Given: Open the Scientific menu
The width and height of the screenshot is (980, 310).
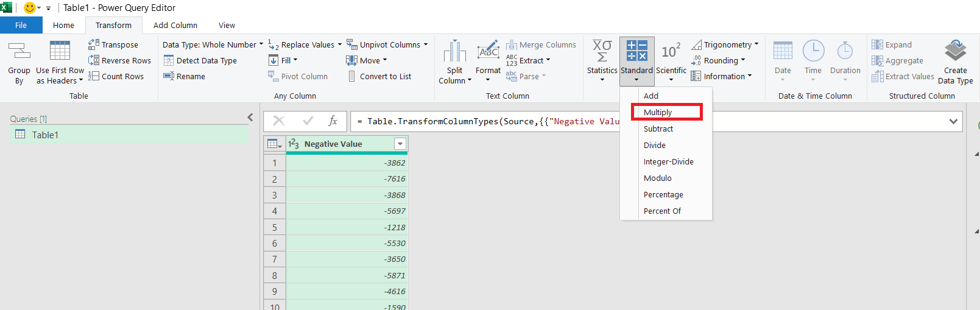Looking at the screenshot, I should click(671, 61).
